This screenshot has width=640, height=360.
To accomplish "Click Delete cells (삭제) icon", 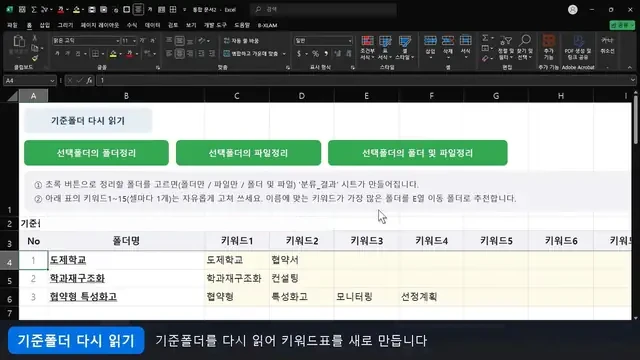I will (x=448, y=40).
